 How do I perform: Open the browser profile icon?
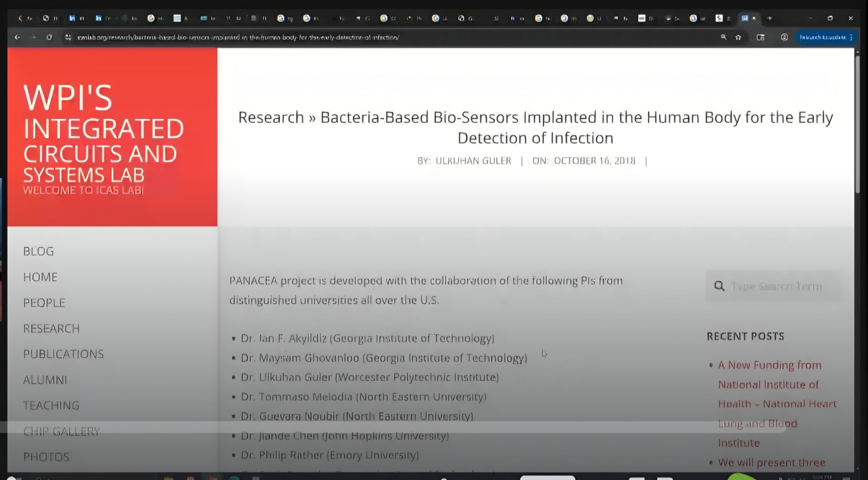(x=784, y=37)
